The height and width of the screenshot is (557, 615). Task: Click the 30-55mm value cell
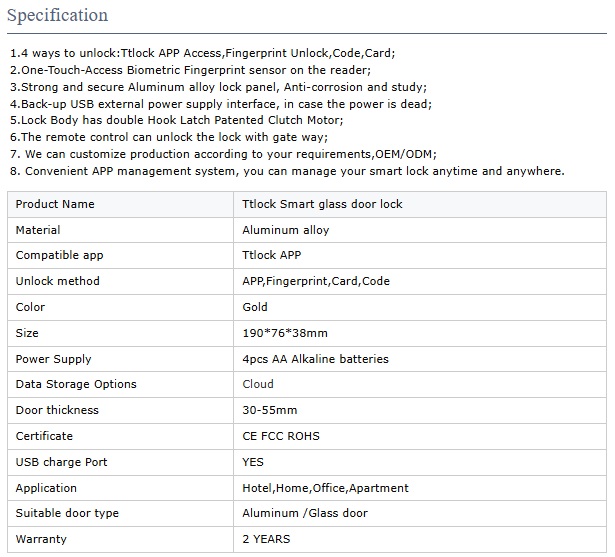(x=420, y=410)
